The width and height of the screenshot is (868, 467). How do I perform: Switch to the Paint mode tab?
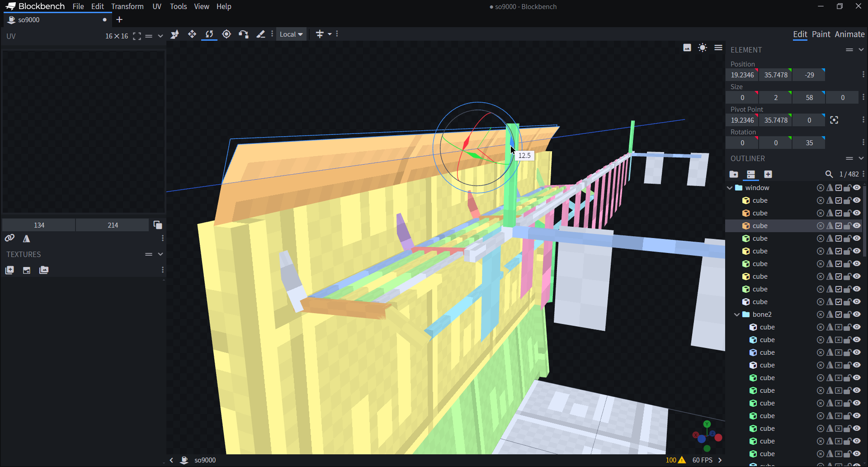(x=821, y=34)
